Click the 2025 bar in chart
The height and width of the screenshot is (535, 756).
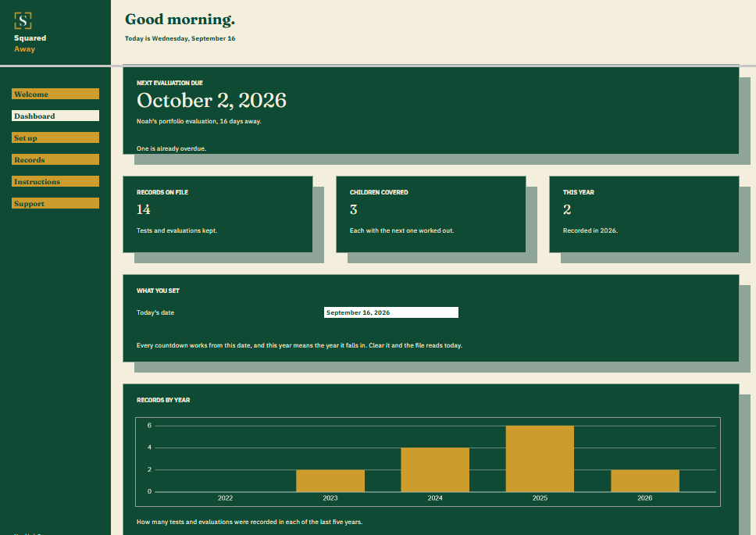click(x=540, y=458)
